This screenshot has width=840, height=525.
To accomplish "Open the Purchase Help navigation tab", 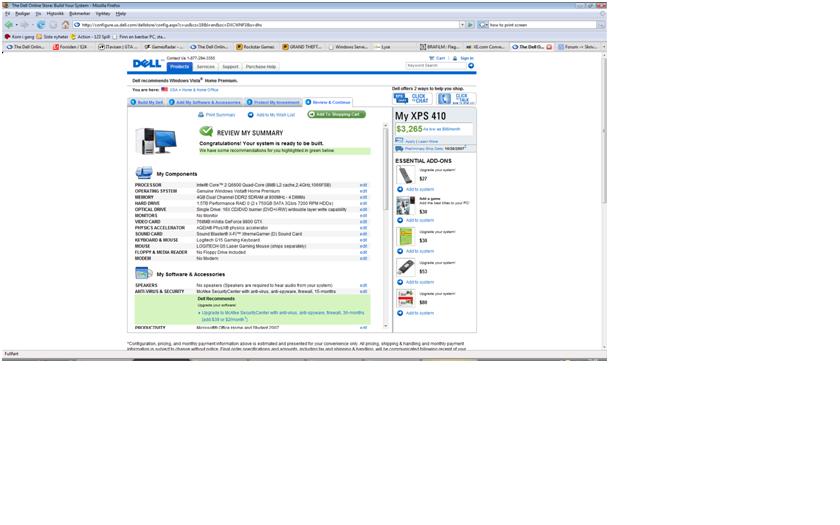I will click(x=261, y=67).
